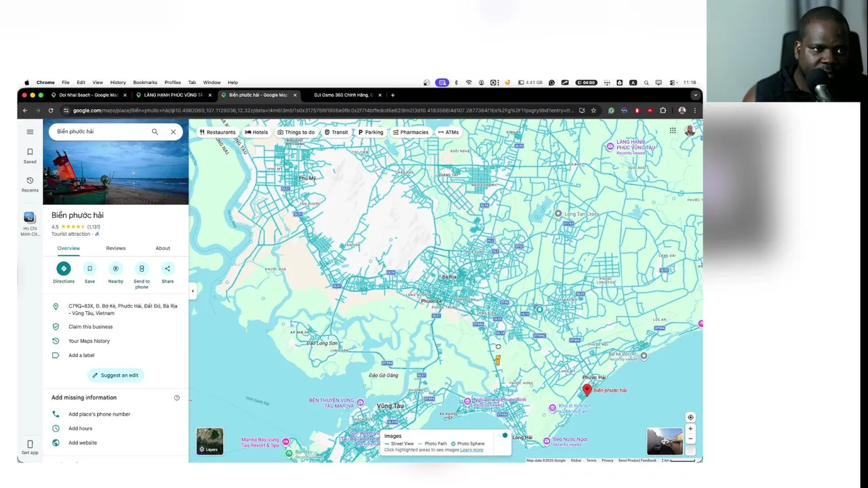Click Add place's phone number
Viewport: 868px width, 488px height.
(99, 414)
